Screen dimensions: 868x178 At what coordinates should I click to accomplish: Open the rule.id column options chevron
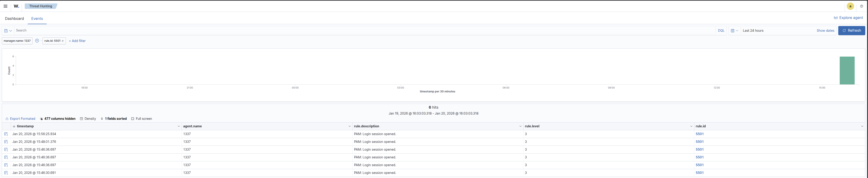click(x=862, y=126)
